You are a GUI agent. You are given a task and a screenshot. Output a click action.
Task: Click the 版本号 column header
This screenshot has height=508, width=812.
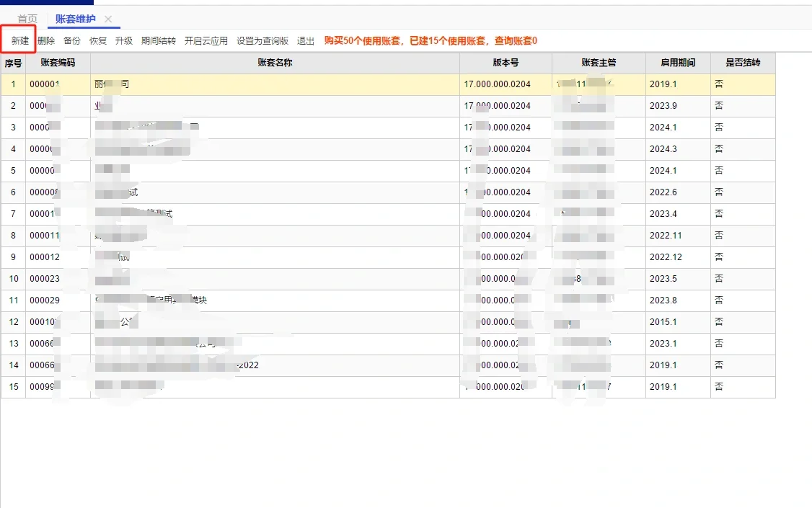click(x=506, y=63)
